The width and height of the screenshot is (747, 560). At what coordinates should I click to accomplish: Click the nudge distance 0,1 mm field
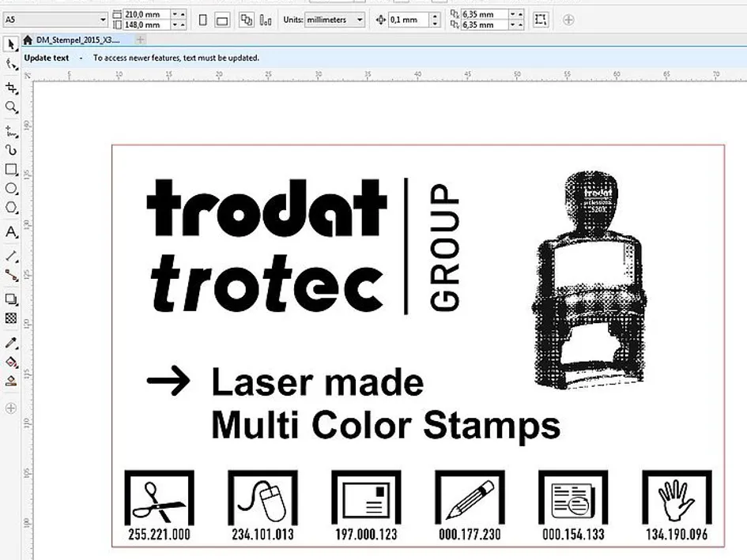pos(409,20)
